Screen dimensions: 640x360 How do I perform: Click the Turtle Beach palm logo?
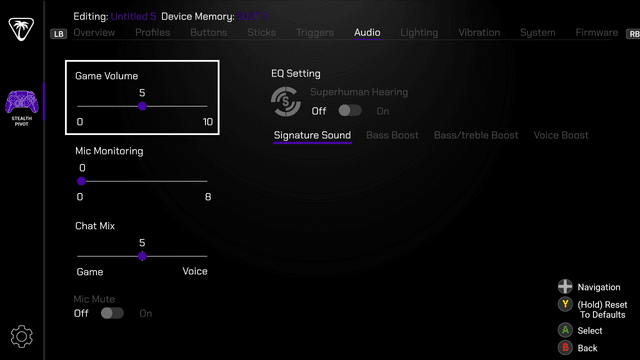[21, 29]
